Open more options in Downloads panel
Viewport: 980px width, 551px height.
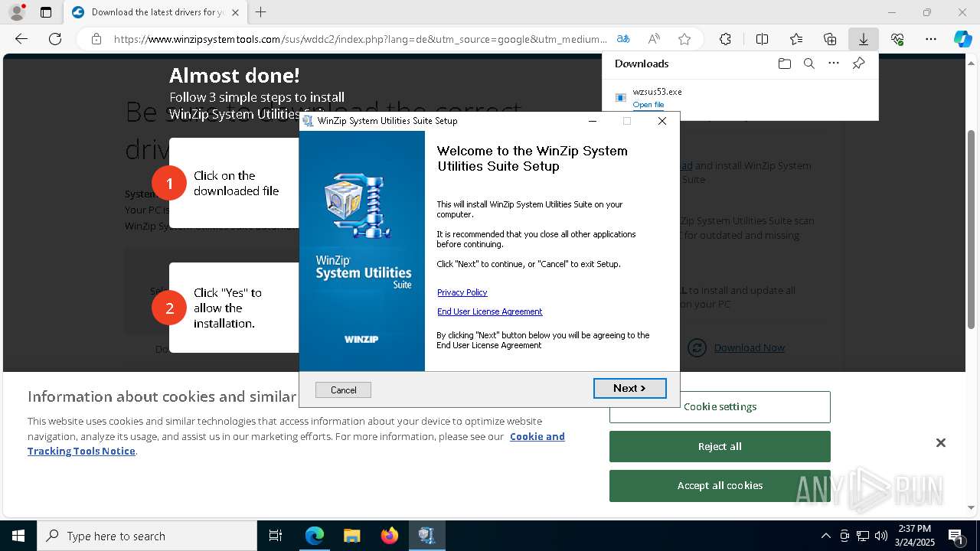(x=834, y=64)
